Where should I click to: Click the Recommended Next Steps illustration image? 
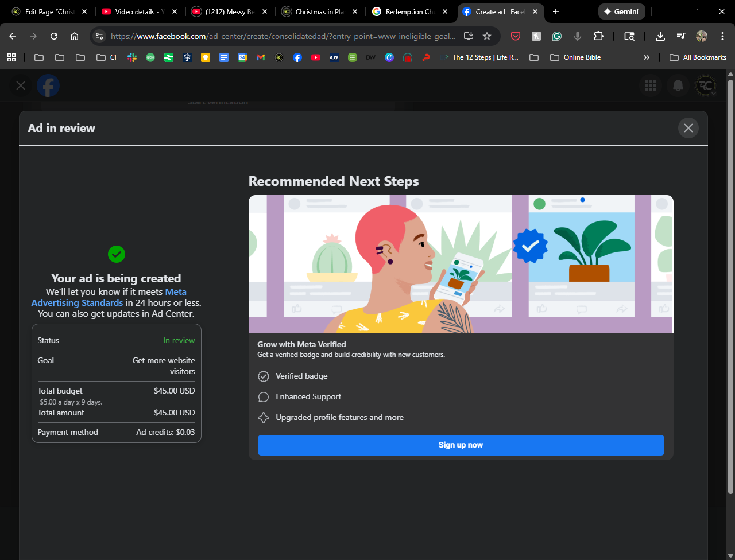coord(461,264)
